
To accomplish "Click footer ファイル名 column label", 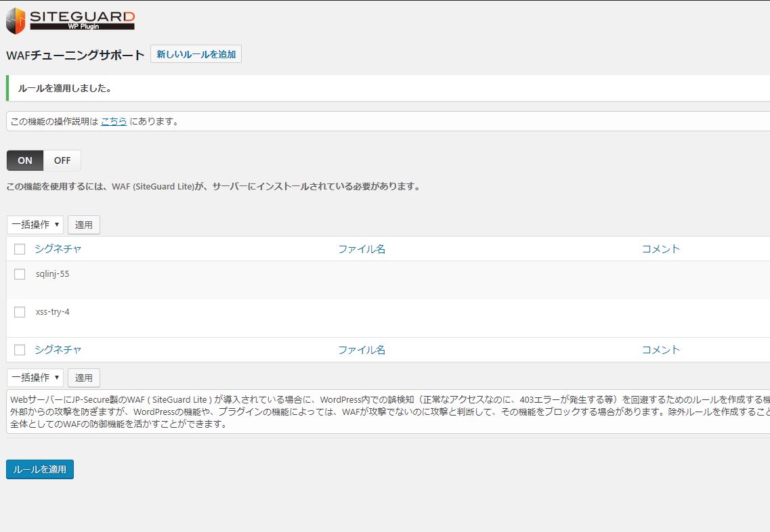I will click(362, 350).
